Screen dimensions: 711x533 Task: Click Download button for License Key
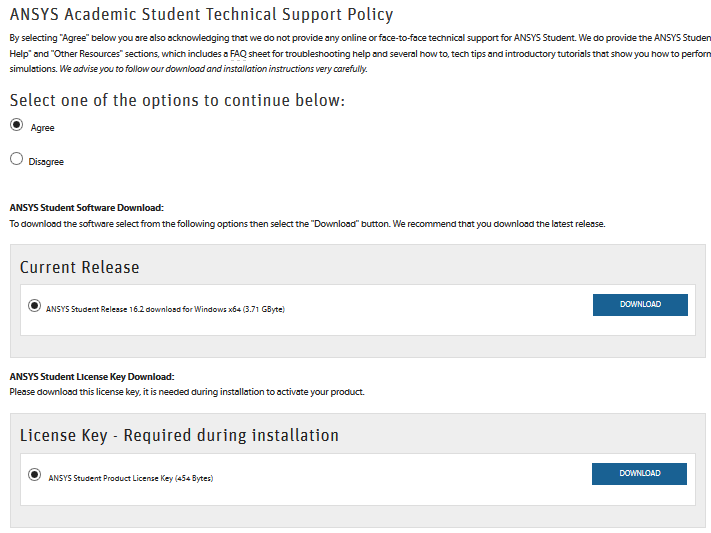639,473
